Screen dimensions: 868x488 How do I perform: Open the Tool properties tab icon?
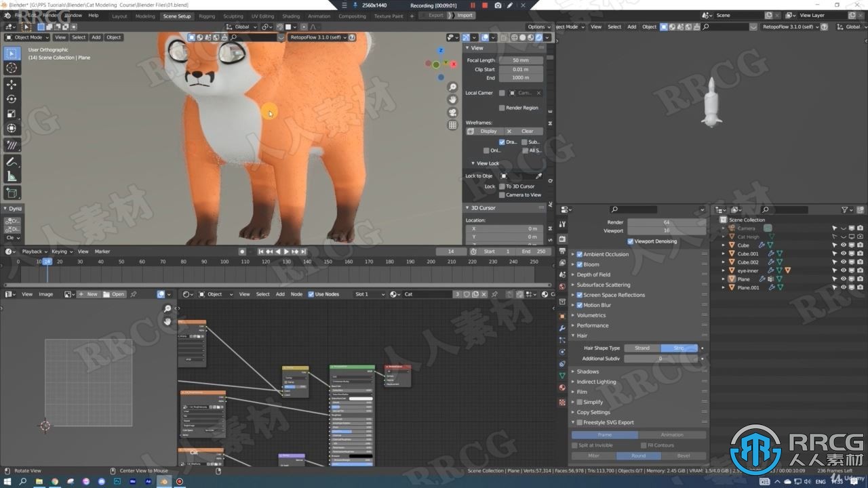(562, 224)
